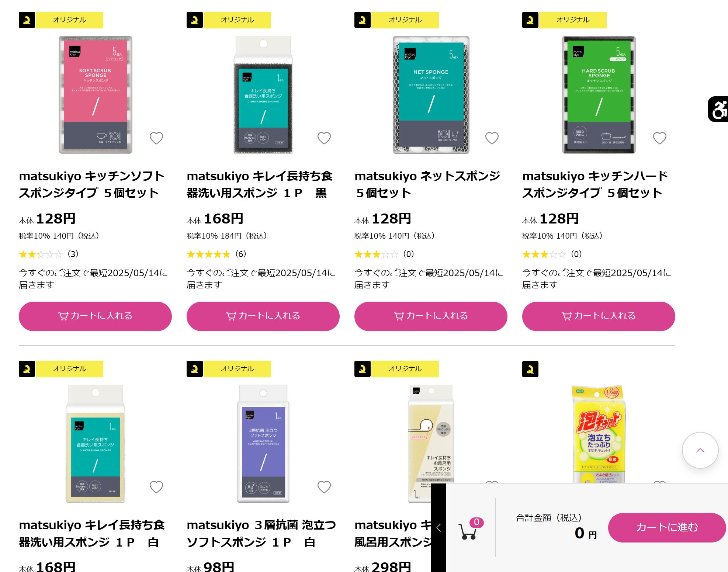Viewport: 728px width, 572px height.
Task: Favorite the Kitchen Soft Sponge with heart icon
Action: (156, 138)
